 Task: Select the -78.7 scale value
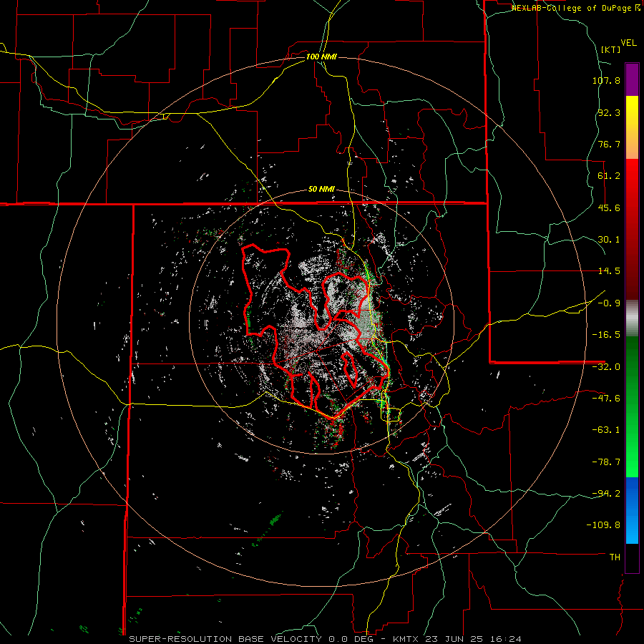tap(606, 462)
